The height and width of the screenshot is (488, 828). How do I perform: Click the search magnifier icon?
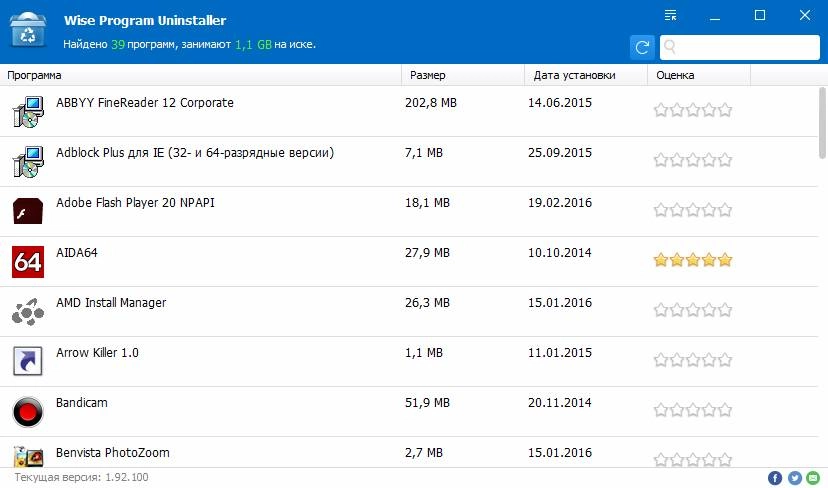(670, 48)
